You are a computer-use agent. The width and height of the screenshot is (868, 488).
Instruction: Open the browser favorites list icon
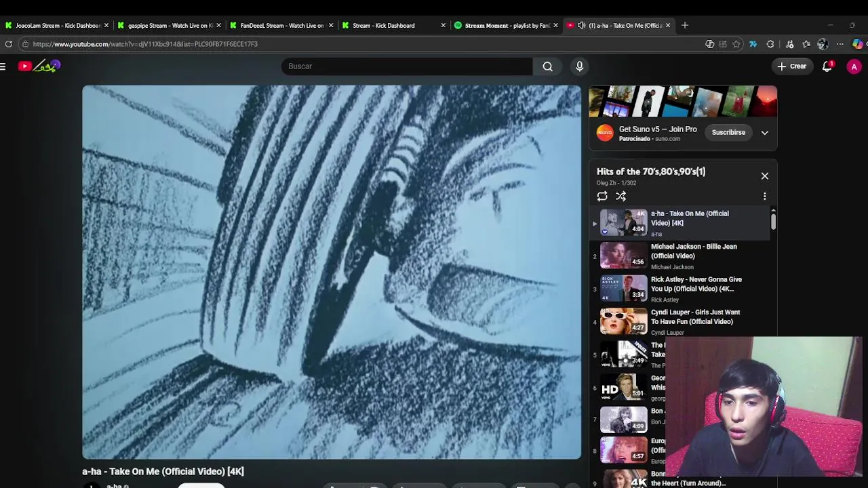click(x=806, y=44)
